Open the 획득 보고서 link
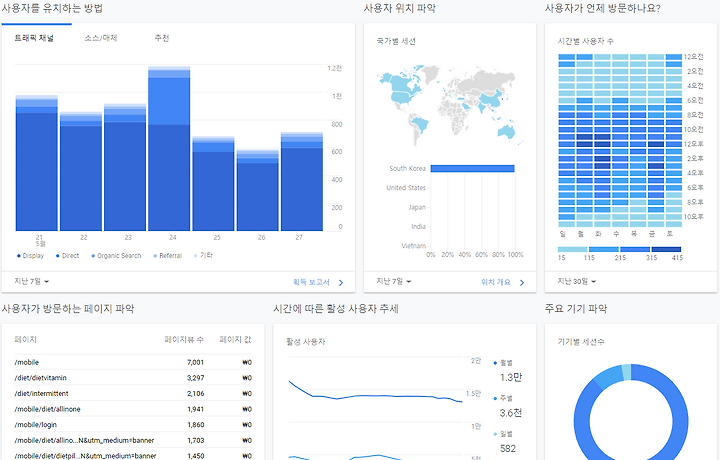The height and width of the screenshot is (460, 720). click(311, 282)
